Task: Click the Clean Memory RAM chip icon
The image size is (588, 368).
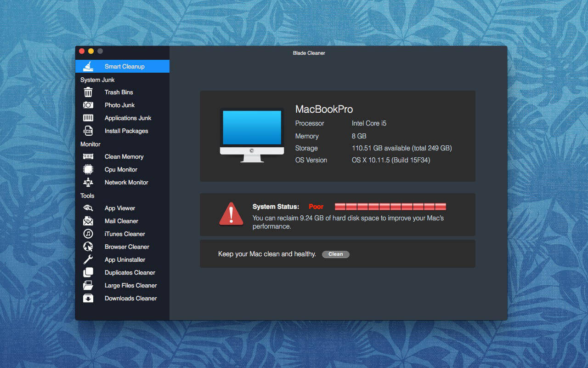Action: pyautogui.click(x=88, y=156)
